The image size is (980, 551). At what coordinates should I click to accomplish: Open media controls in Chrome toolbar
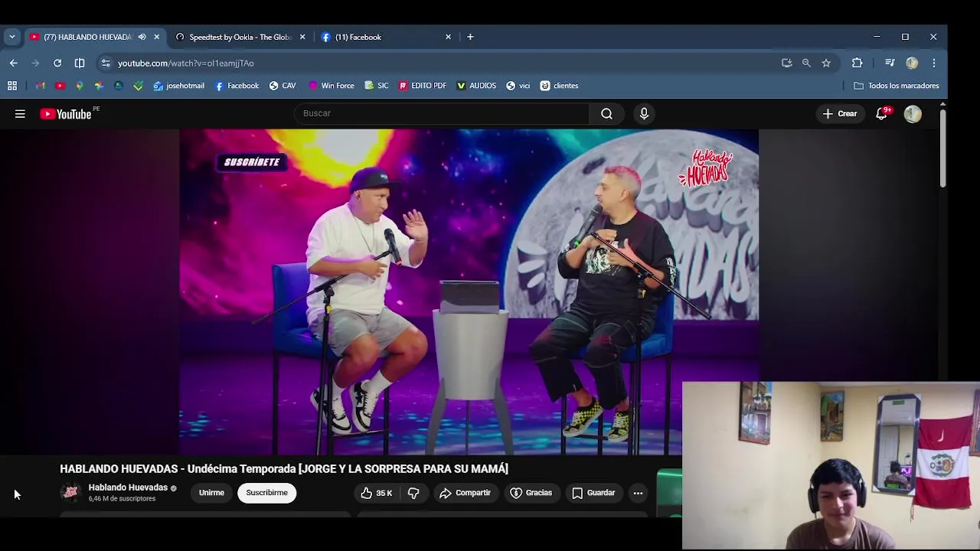pos(890,63)
